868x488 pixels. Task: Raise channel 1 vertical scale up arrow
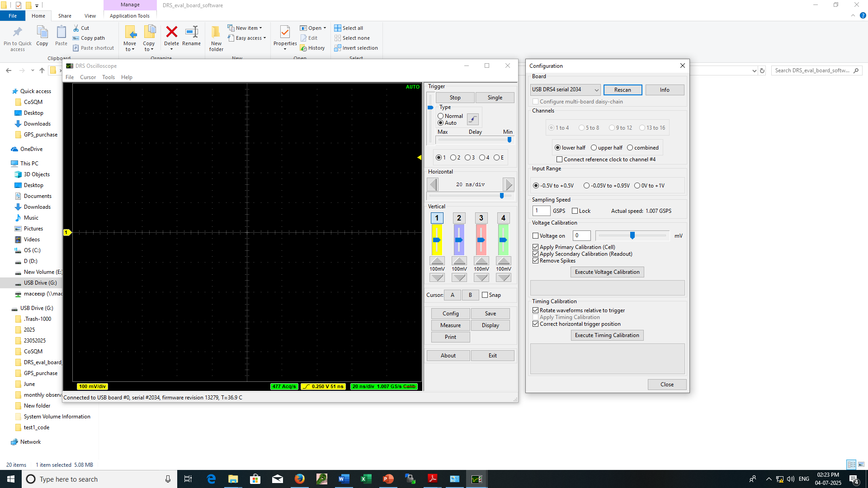(437, 261)
